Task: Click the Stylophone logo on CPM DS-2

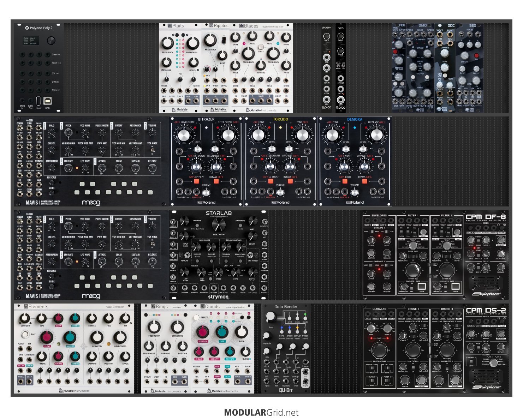Action: tap(487, 387)
